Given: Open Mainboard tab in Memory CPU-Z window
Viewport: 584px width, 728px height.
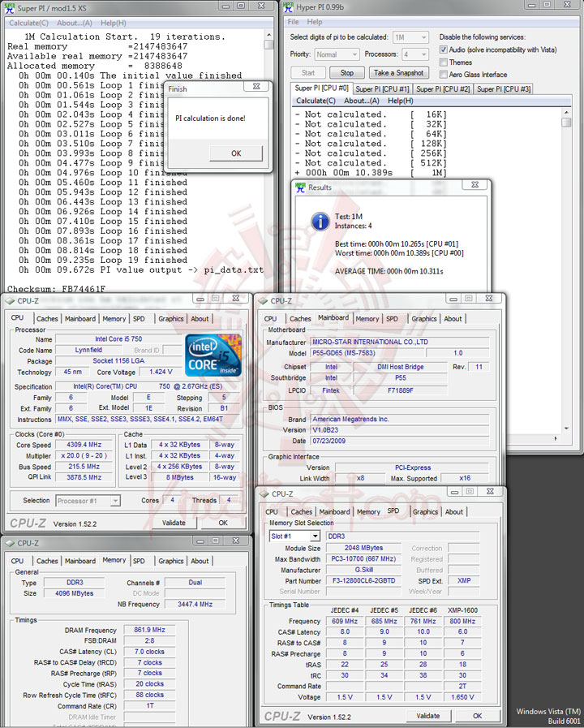Looking at the screenshot, I should click(80, 561).
